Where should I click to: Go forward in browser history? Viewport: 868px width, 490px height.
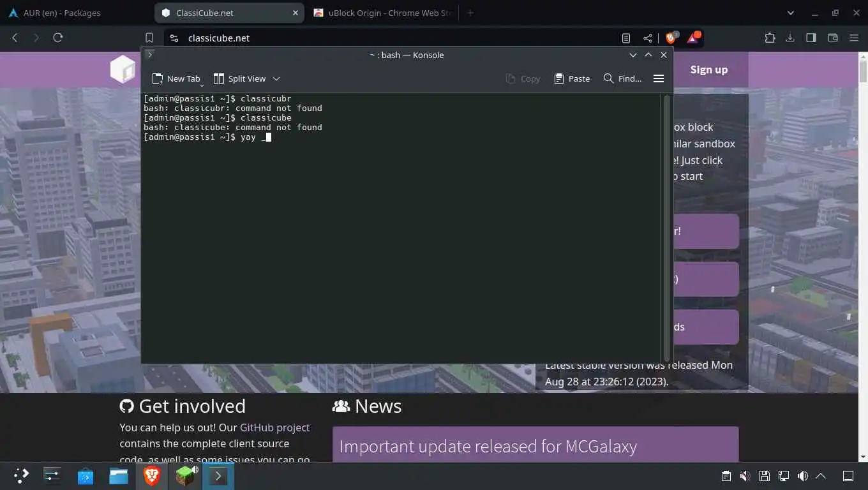click(36, 38)
